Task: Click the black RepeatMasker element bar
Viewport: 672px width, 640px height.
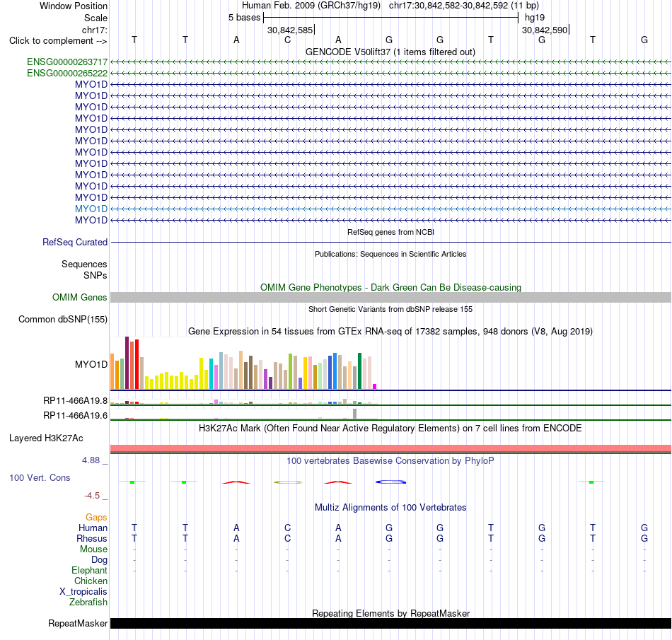Action: [x=390, y=623]
